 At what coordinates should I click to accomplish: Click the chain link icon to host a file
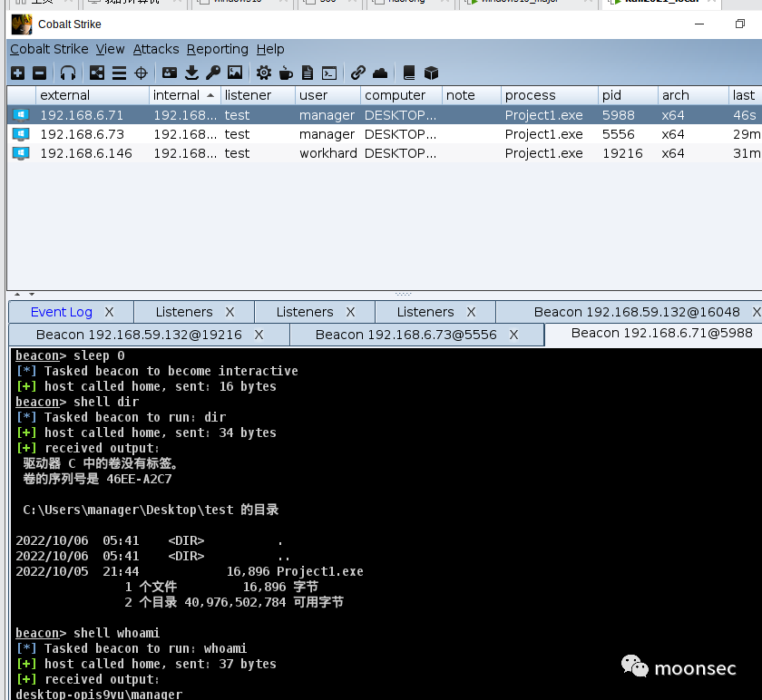click(x=358, y=73)
